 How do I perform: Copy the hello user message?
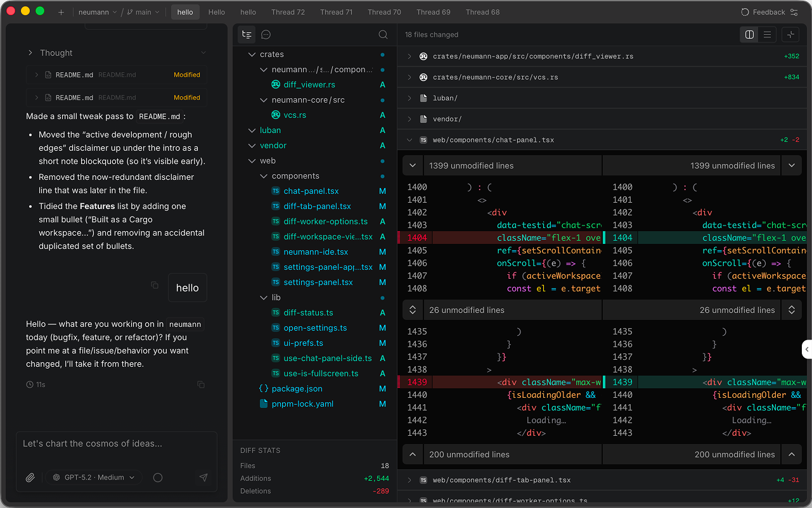pos(155,286)
